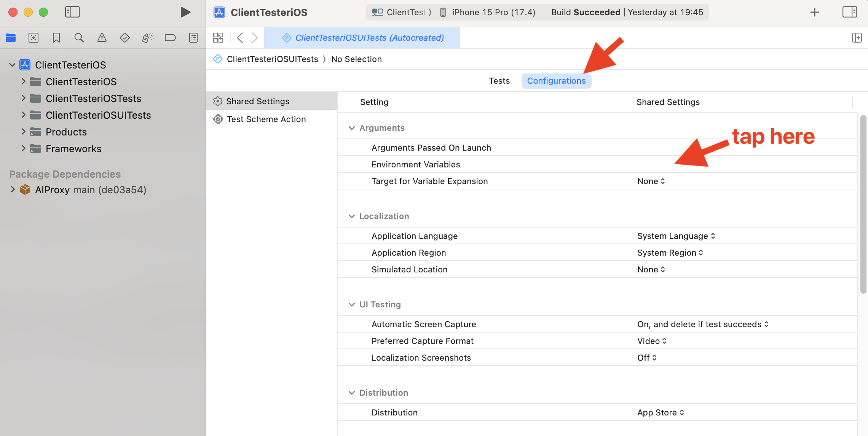The width and height of the screenshot is (868, 436).
Task: Open Preferred Capture Format Video popup
Action: [652, 341]
